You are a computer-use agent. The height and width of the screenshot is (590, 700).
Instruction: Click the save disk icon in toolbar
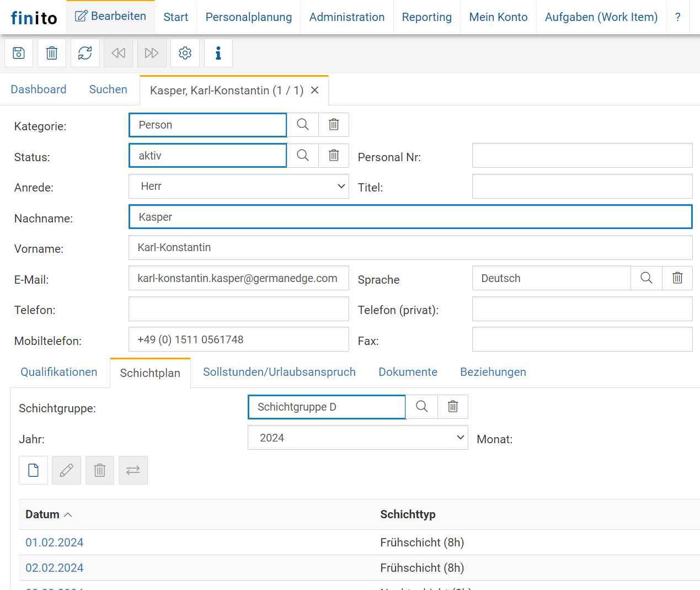(x=19, y=53)
